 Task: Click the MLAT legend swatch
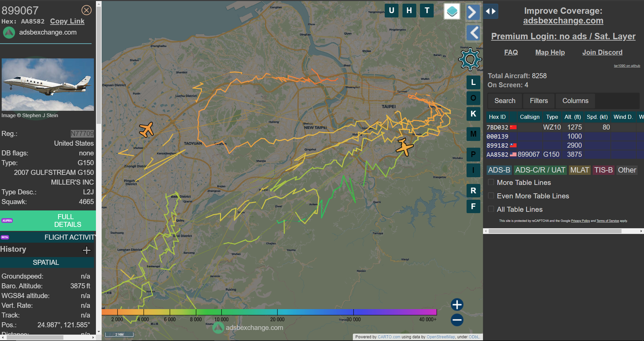(580, 170)
